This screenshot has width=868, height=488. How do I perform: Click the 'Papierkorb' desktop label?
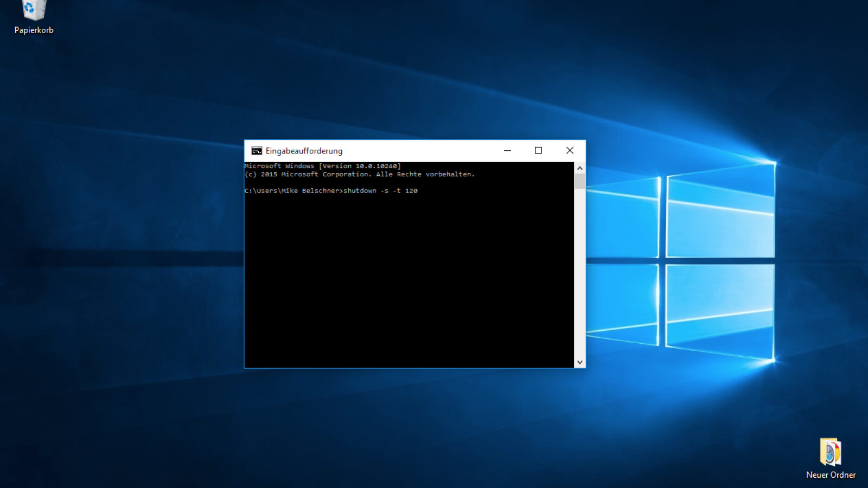[x=34, y=30]
